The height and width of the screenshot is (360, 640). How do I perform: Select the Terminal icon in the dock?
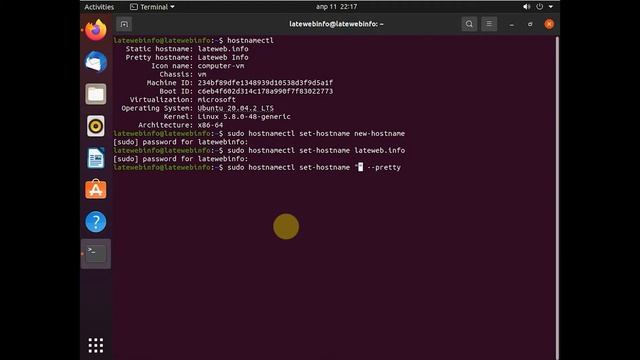click(96, 253)
